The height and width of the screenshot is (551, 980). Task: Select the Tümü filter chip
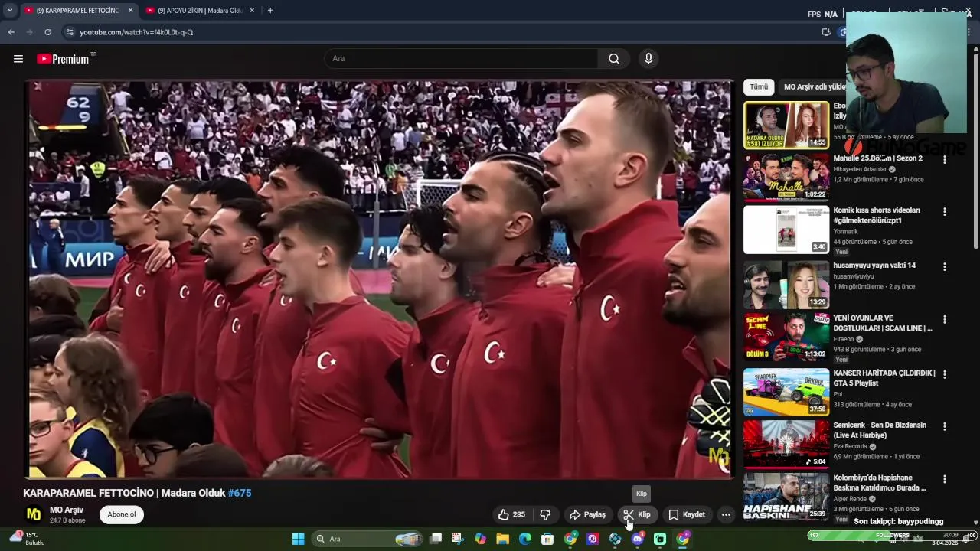[759, 87]
